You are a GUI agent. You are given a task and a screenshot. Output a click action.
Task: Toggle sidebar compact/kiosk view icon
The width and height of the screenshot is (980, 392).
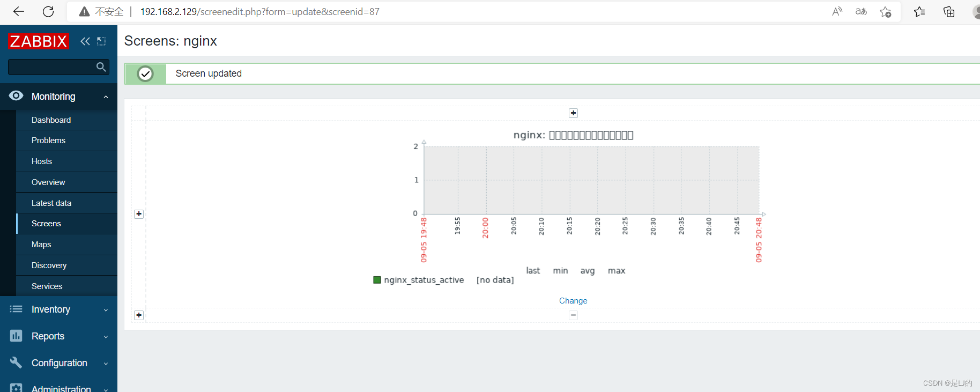(101, 41)
